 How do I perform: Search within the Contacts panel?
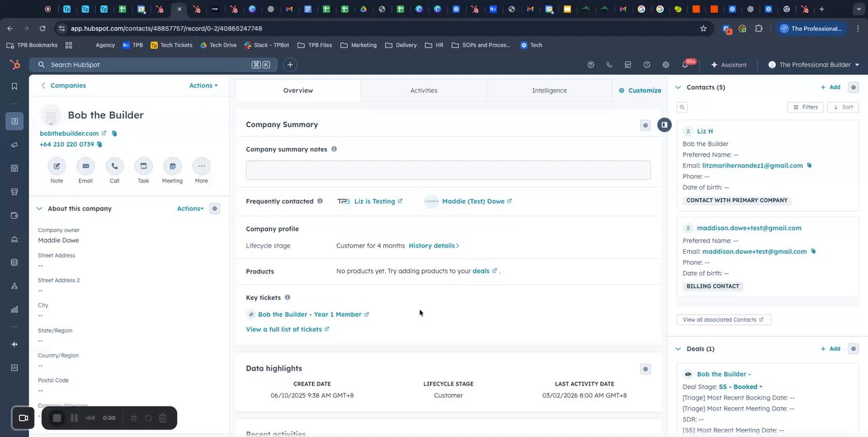coord(682,107)
